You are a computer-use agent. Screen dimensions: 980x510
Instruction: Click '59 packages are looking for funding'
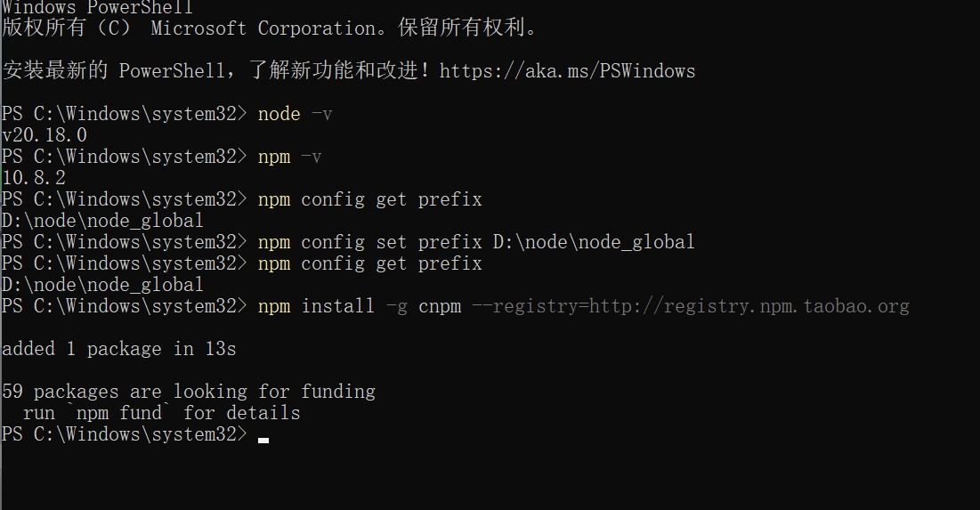click(x=189, y=392)
